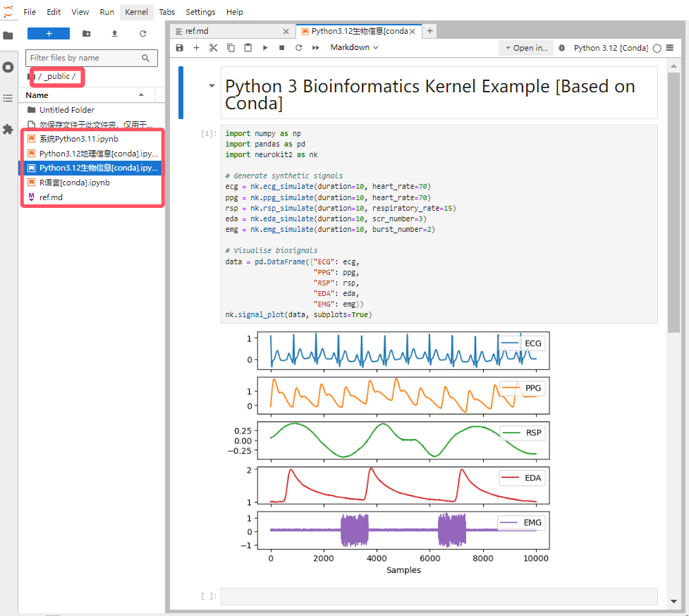Open the View menu

click(x=80, y=12)
